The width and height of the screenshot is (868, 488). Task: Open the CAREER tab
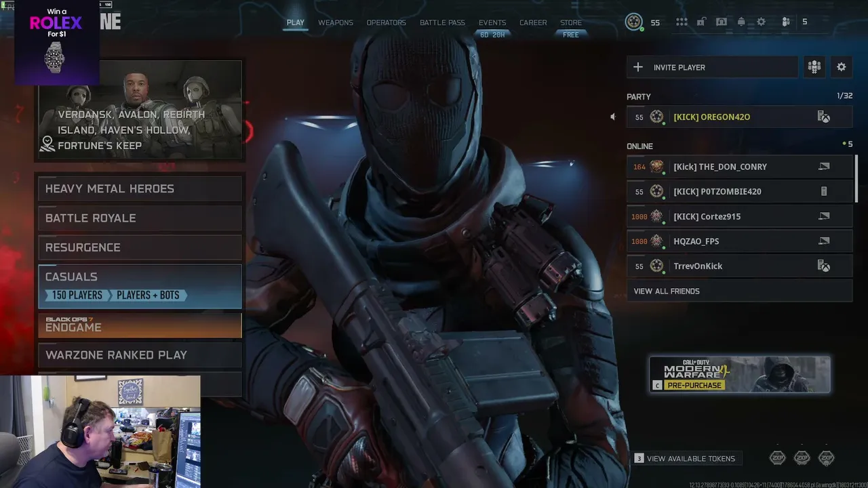(533, 22)
